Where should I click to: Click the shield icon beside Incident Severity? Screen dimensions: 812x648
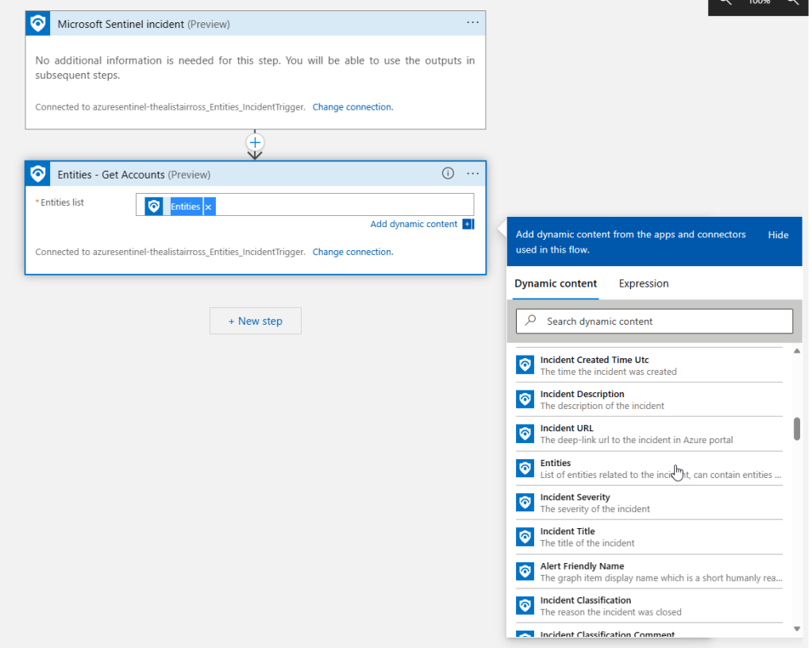(525, 503)
